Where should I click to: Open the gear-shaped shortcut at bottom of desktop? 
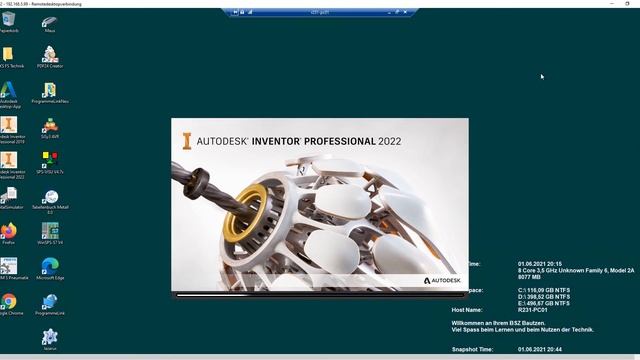pyautogui.click(x=50, y=337)
